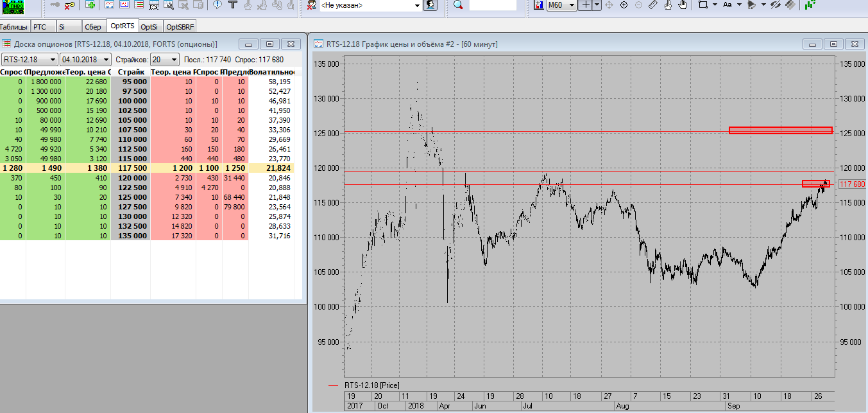Switch to the Сбер tab
868x413 pixels.
point(93,27)
